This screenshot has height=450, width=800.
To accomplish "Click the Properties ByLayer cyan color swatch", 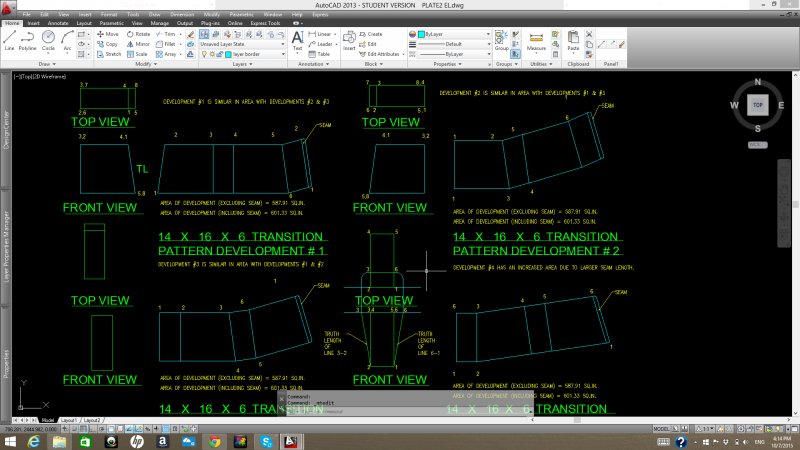I will 421,34.
